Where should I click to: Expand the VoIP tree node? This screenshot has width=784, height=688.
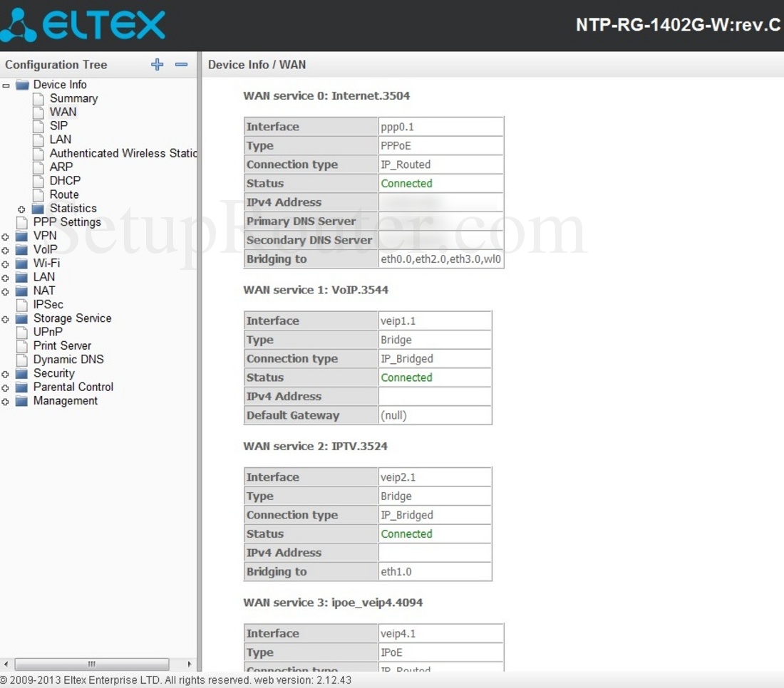coord(6,250)
